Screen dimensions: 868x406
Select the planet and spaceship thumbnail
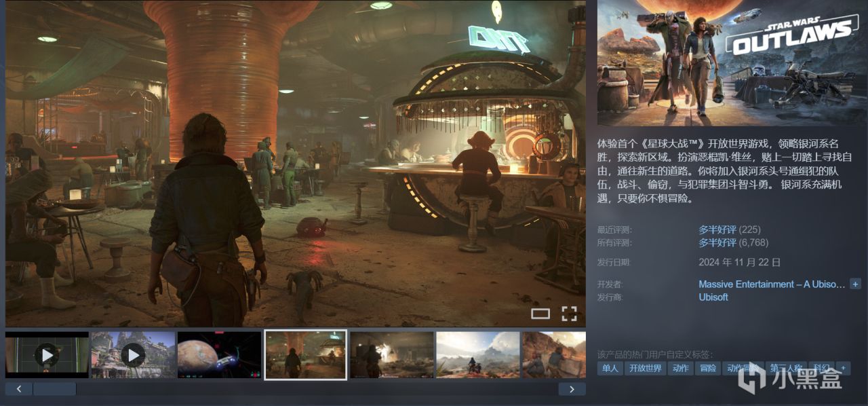coord(219,354)
